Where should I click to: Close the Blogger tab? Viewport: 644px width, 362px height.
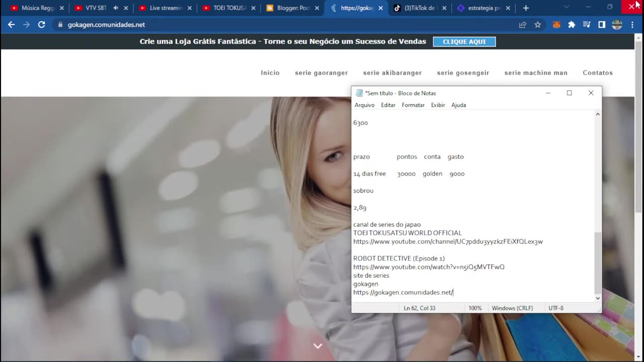317,8
